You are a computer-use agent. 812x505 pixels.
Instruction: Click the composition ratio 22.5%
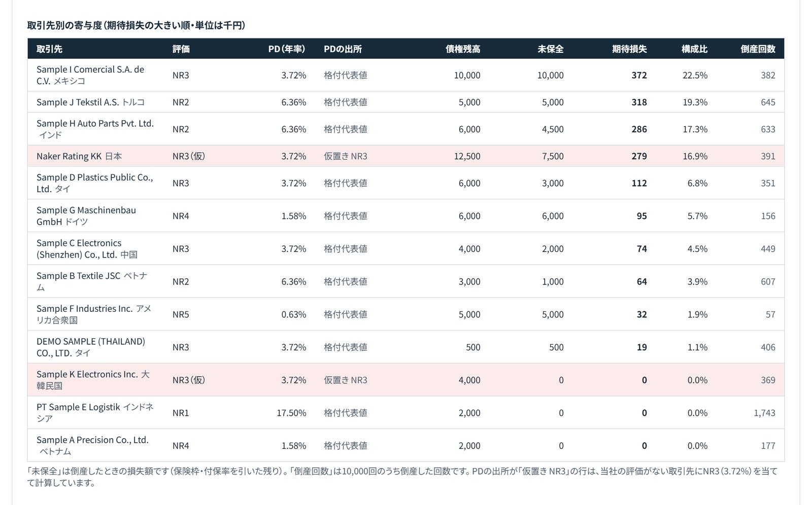[x=695, y=75]
